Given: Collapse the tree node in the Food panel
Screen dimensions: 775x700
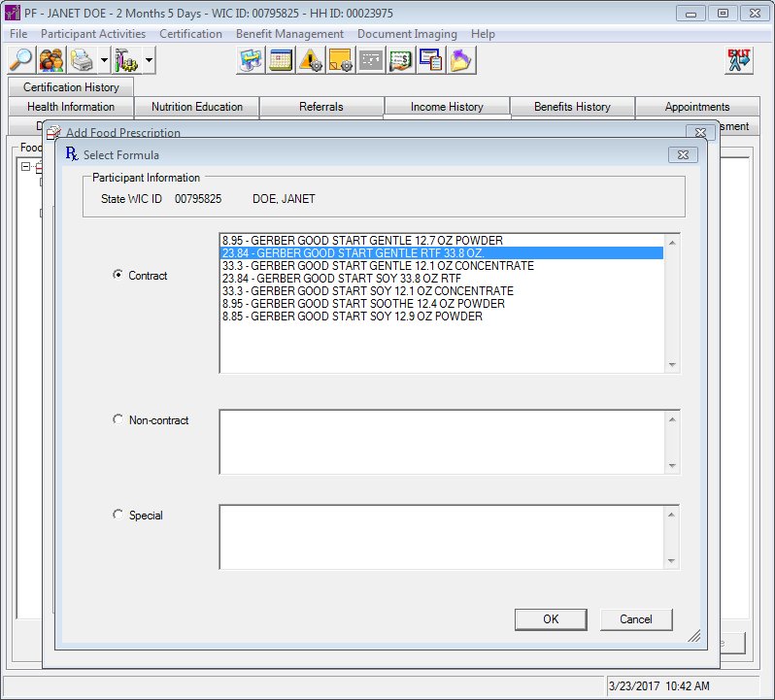Looking at the screenshot, I should pyautogui.click(x=25, y=166).
